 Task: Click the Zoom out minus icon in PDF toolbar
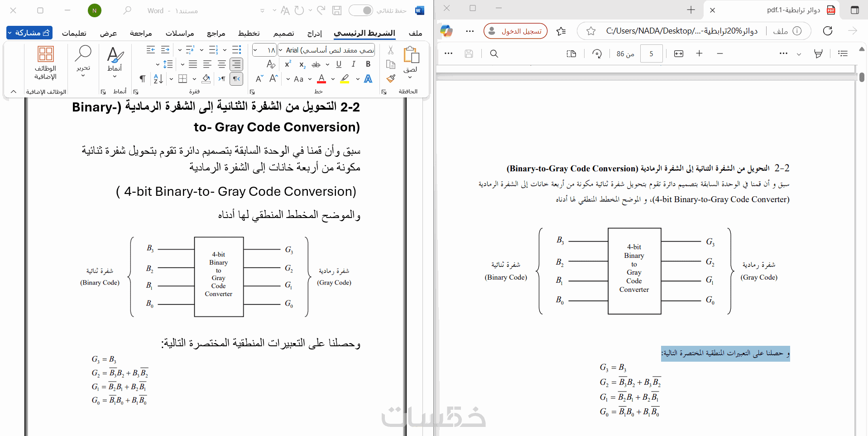pyautogui.click(x=720, y=53)
